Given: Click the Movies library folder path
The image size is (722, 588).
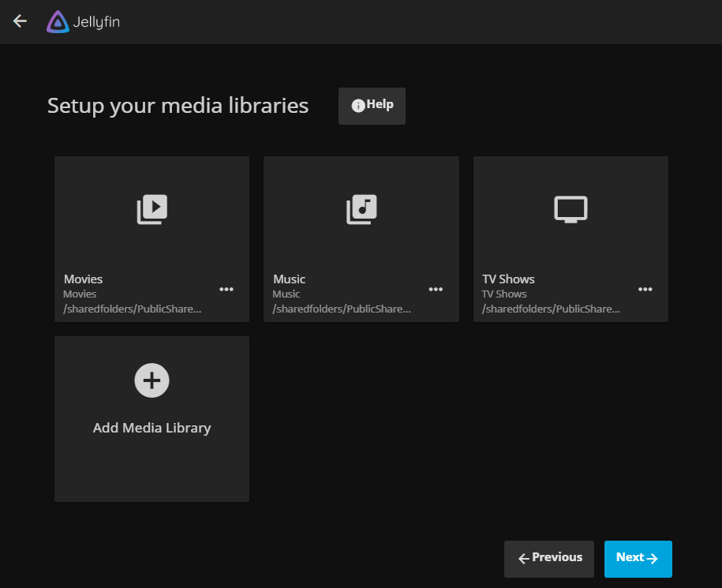Looking at the screenshot, I should pyautogui.click(x=133, y=309).
